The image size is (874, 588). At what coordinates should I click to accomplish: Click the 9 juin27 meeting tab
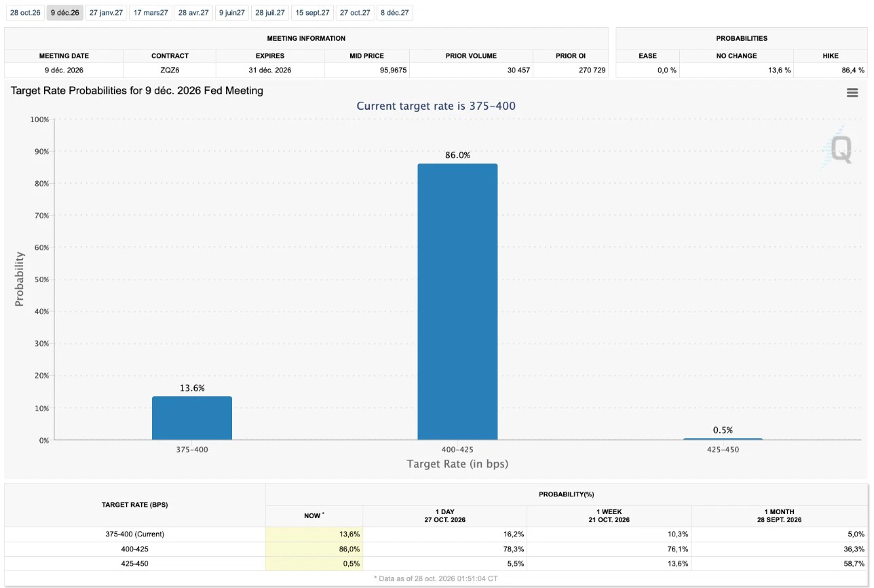[x=232, y=13]
